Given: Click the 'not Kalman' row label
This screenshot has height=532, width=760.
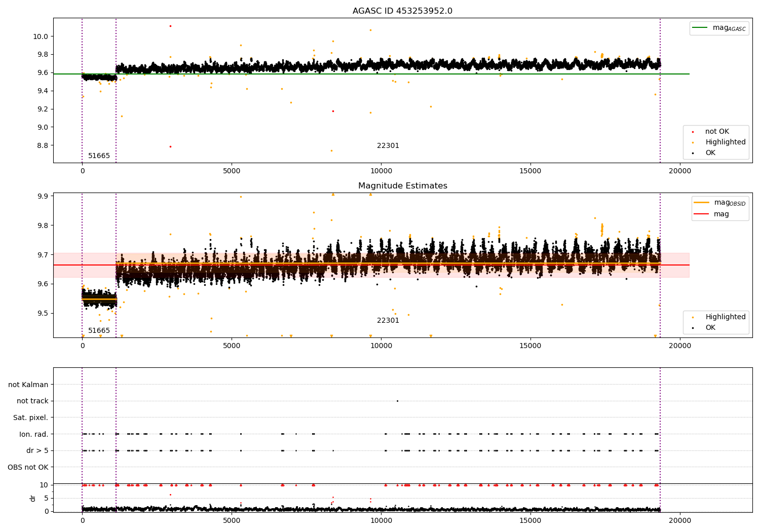Looking at the screenshot, I should pyautogui.click(x=28, y=385).
